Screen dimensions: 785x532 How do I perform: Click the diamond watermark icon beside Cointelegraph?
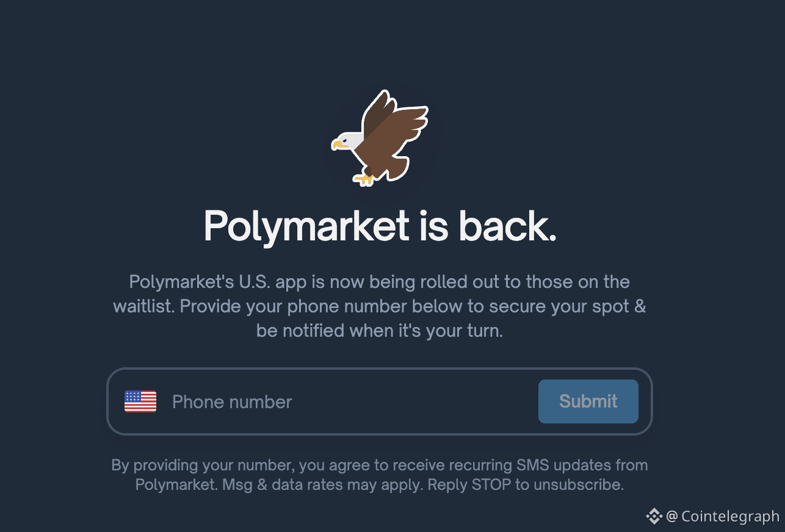pos(654,516)
